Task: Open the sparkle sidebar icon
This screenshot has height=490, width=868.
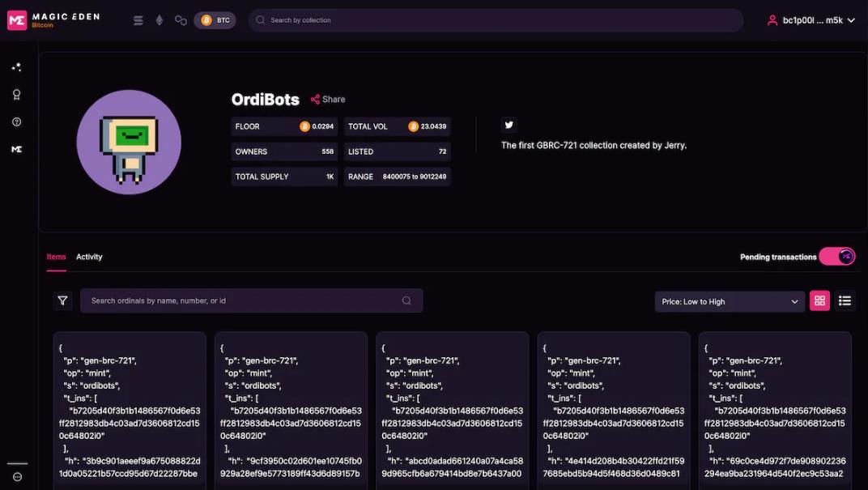Action: pyautogui.click(x=16, y=67)
